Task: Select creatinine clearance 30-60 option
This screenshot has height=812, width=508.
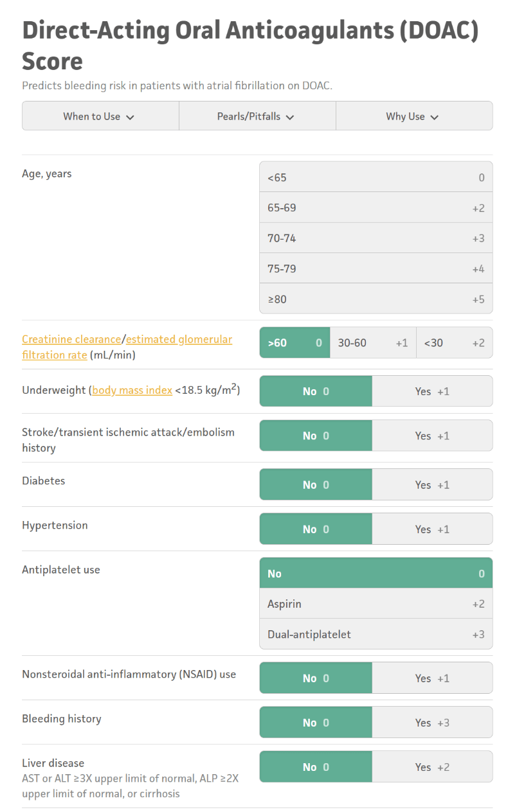Action: (373, 343)
